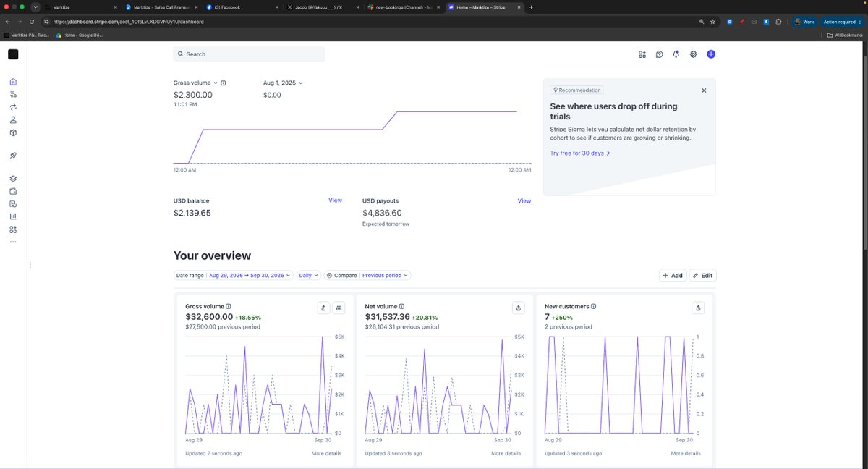The width and height of the screenshot is (868, 469).
Task: Open Billing invoice icon in the sidebar
Action: (13, 204)
